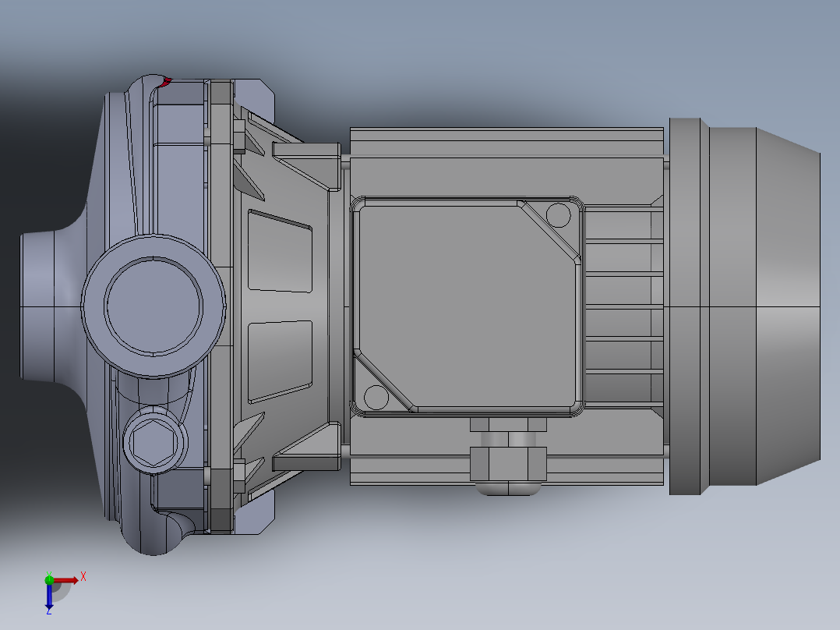The image size is (840, 630).
Task: Select the pump suction inlet nozzle
Action: point(37,306)
